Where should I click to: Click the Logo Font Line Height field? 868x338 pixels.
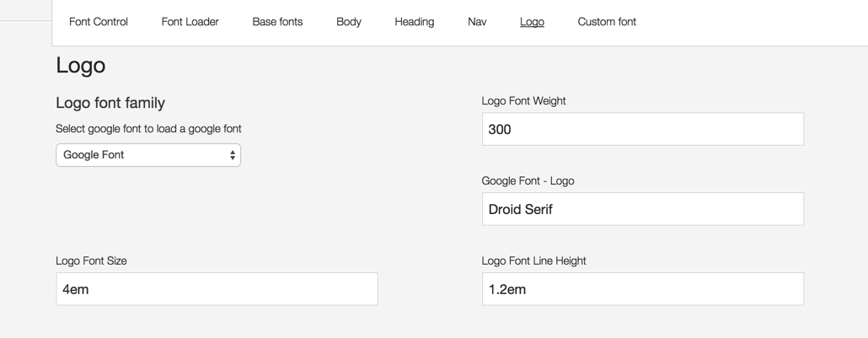click(643, 288)
